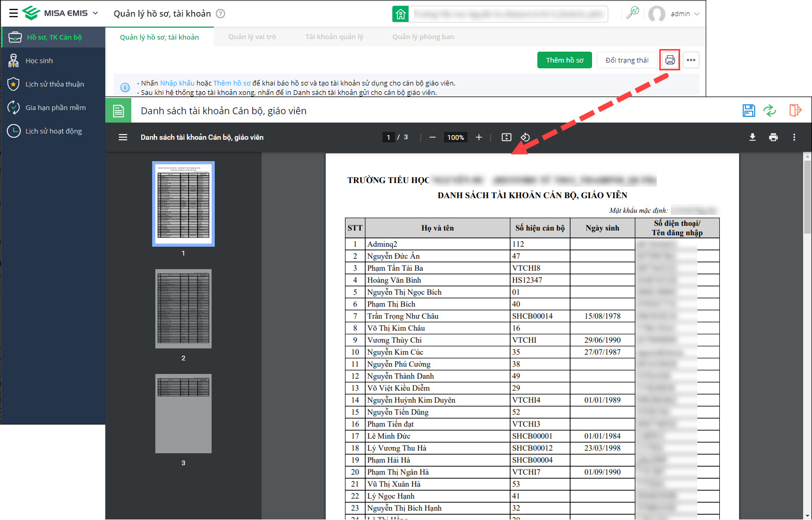Click the green school home icon
The image size is (812, 520).
pyautogui.click(x=400, y=14)
